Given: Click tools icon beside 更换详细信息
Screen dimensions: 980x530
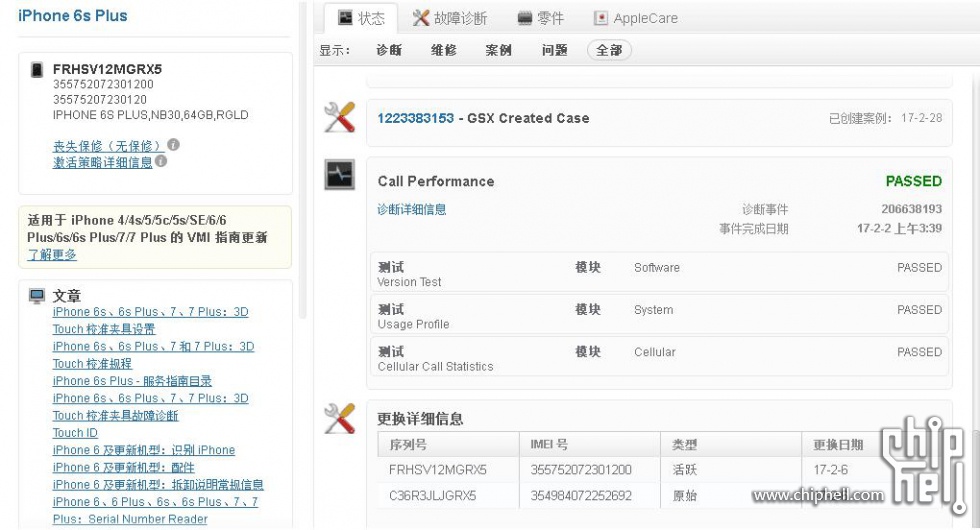Looking at the screenshot, I should [339, 418].
